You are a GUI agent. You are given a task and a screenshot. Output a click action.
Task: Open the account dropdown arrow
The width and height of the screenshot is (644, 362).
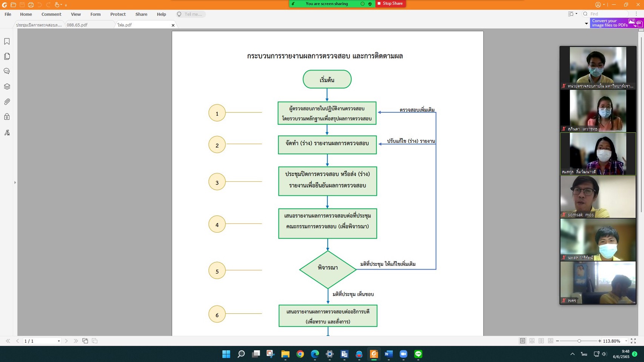[x=604, y=5]
